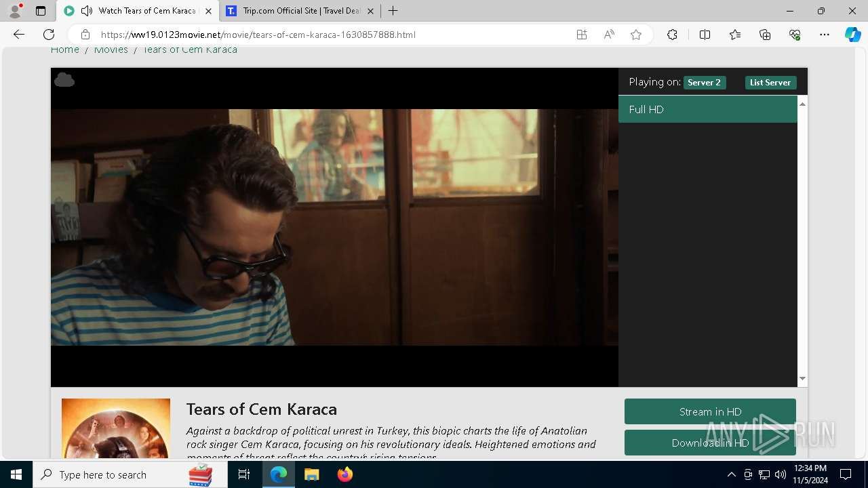This screenshot has width=868, height=488.
Task: Switch to the Trip.com Official Site tab
Action: [300, 11]
